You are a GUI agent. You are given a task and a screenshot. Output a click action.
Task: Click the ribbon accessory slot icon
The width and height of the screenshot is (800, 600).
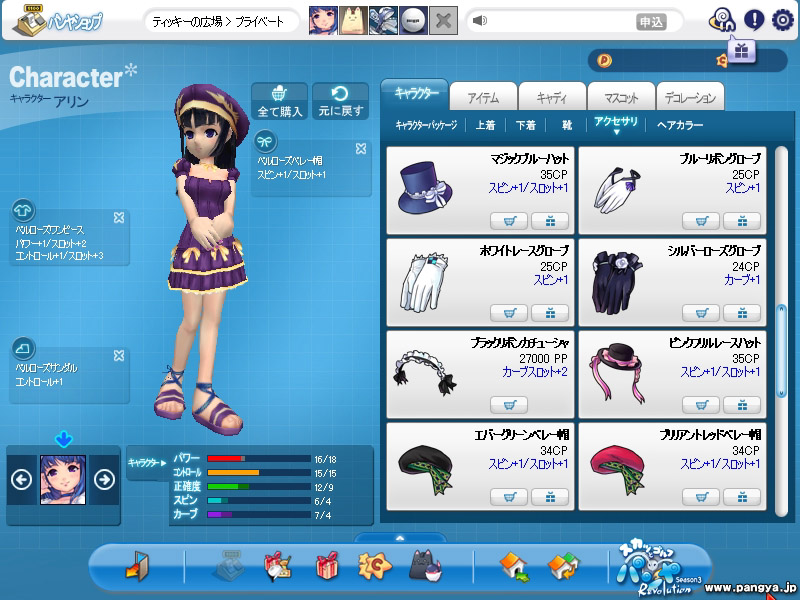click(x=264, y=141)
